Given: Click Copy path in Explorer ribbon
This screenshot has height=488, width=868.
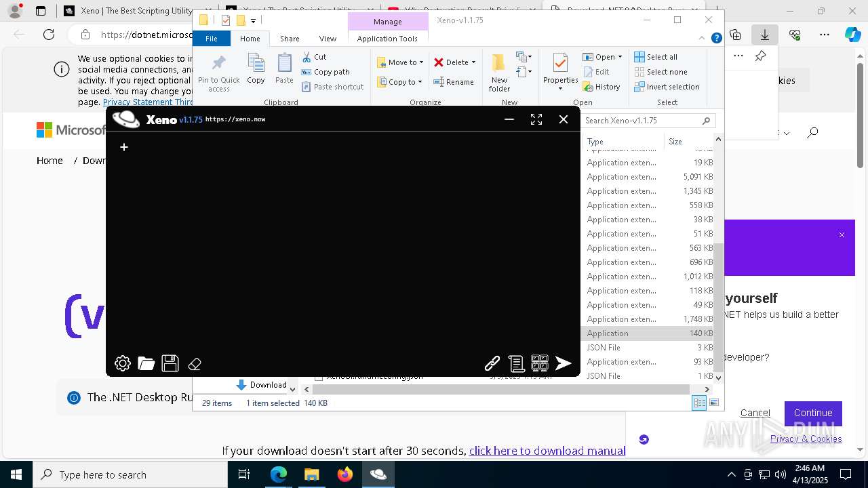Looking at the screenshot, I should click(325, 72).
